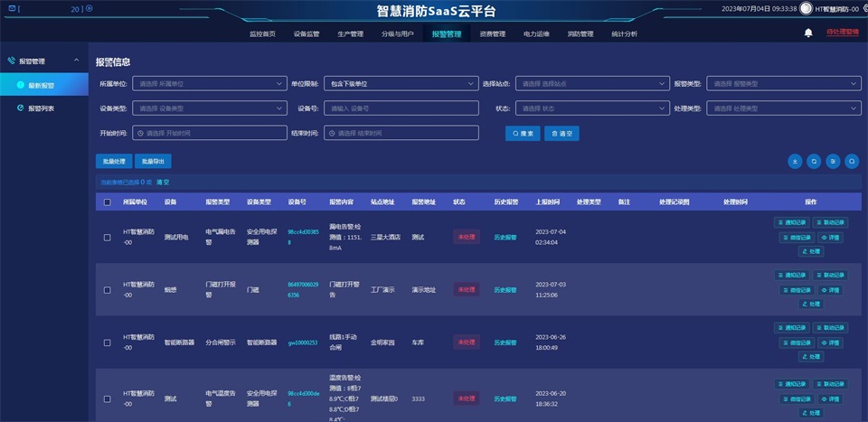Click 处理 for the 工厂演示 row
The height and width of the screenshot is (422, 868).
[811, 305]
